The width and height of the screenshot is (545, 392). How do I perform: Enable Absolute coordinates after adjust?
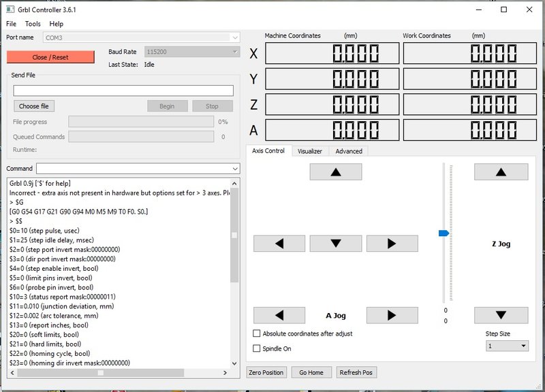(257, 333)
